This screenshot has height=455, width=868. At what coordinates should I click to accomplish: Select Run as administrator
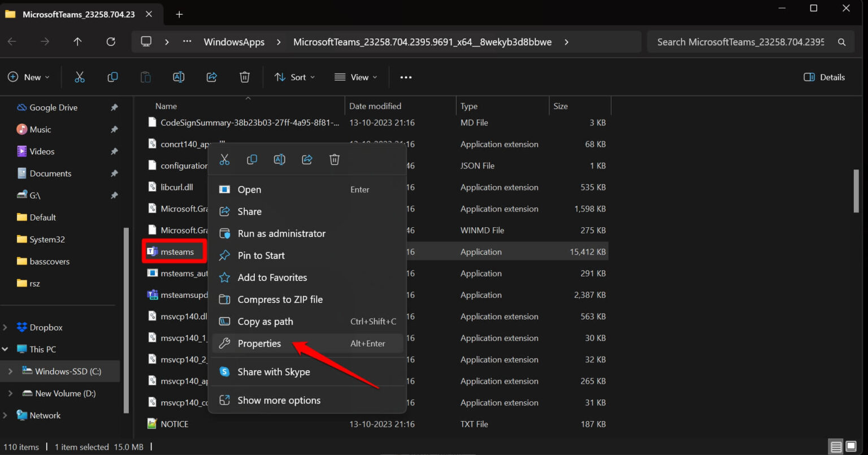click(281, 233)
